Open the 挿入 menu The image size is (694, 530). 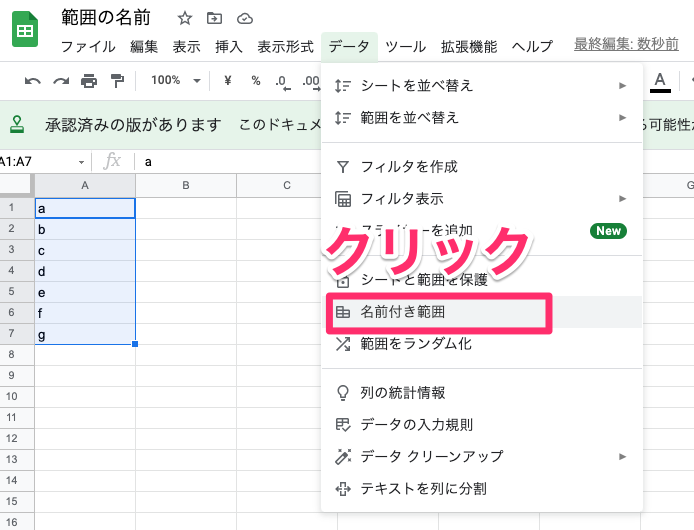click(x=228, y=47)
